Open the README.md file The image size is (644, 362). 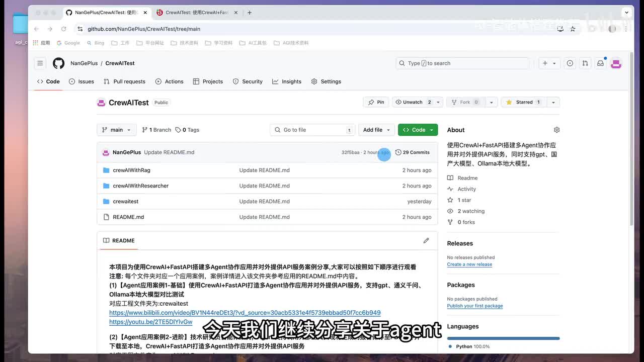128,217
